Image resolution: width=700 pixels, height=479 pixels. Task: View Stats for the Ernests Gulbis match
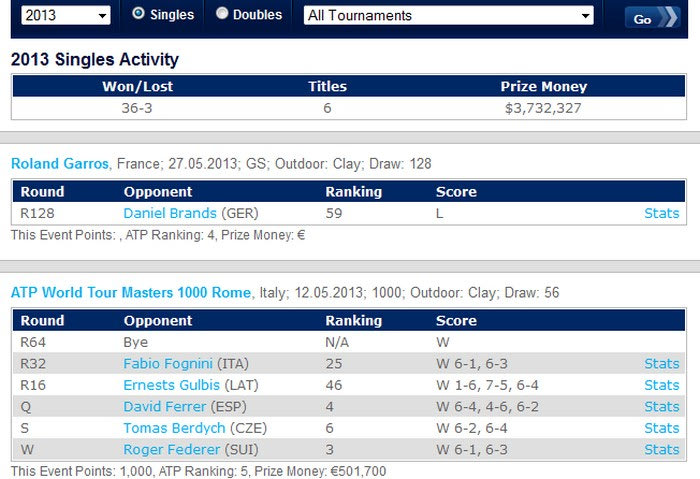click(662, 385)
